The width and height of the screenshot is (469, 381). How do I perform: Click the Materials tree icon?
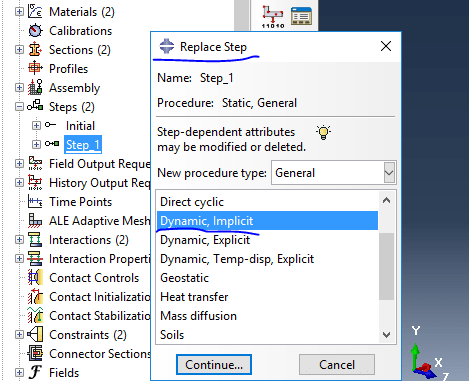(35, 11)
